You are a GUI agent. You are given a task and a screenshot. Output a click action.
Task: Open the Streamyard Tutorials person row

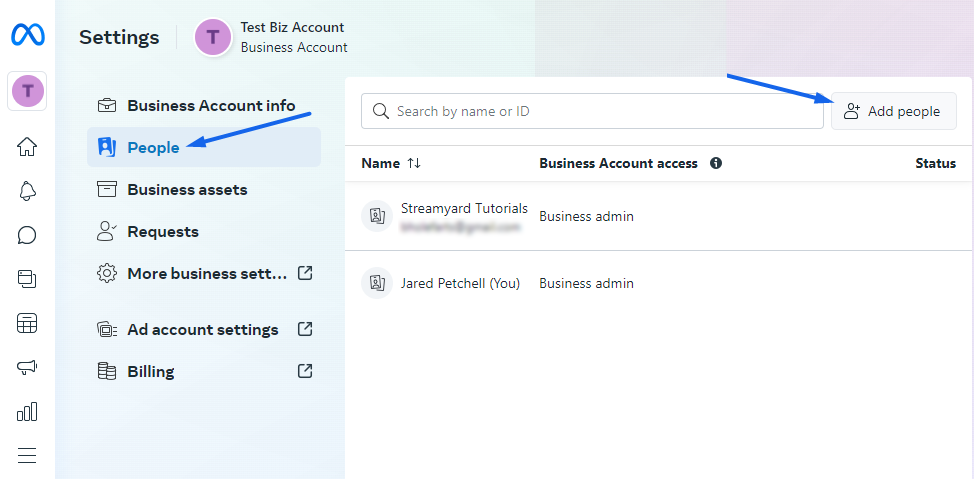659,216
